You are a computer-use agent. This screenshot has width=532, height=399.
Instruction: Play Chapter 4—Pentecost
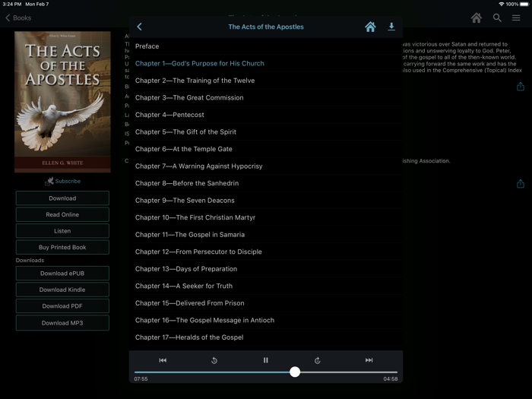pyautogui.click(x=266, y=115)
